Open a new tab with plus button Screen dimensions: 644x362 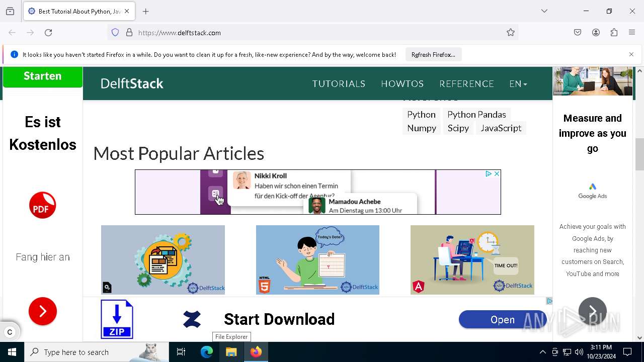[x=146, y=11]
